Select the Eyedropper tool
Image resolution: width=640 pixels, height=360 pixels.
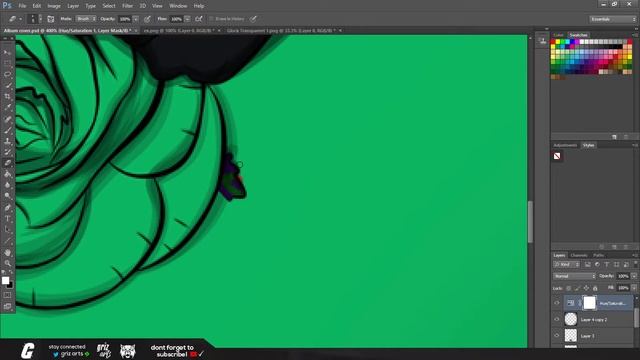pyautogui.click(x=7, y=108)
